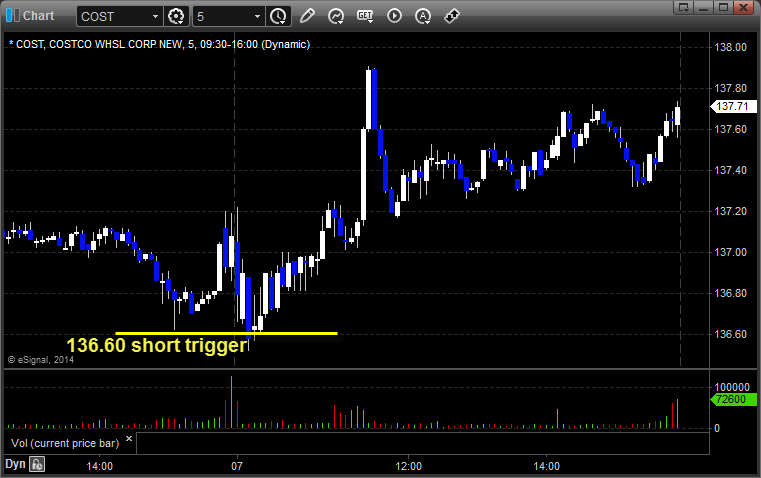Click the trade arrows icon in toolbar
Image resolution: width=761 pixels, height=478 pixels.
(452, 16)
